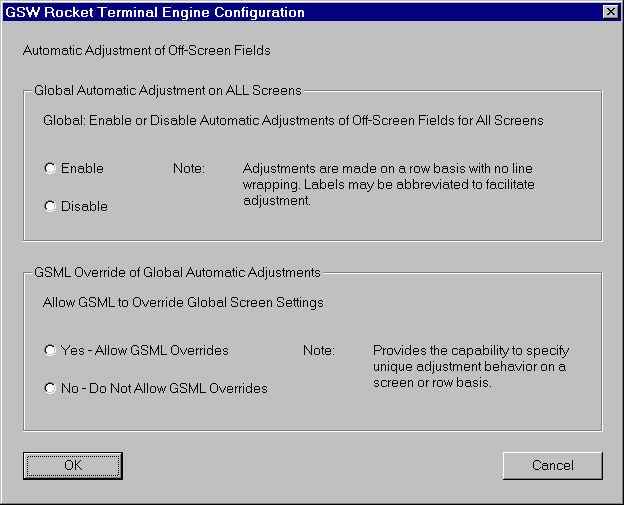Dismiss the dialog with the Cancel button
Screen dimensions: 624x505
tap(553, 466)
